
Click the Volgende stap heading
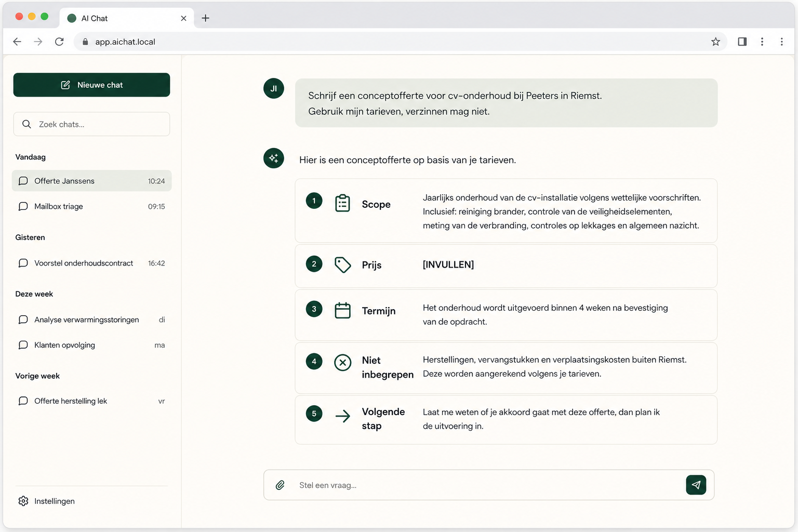[383, 419]
